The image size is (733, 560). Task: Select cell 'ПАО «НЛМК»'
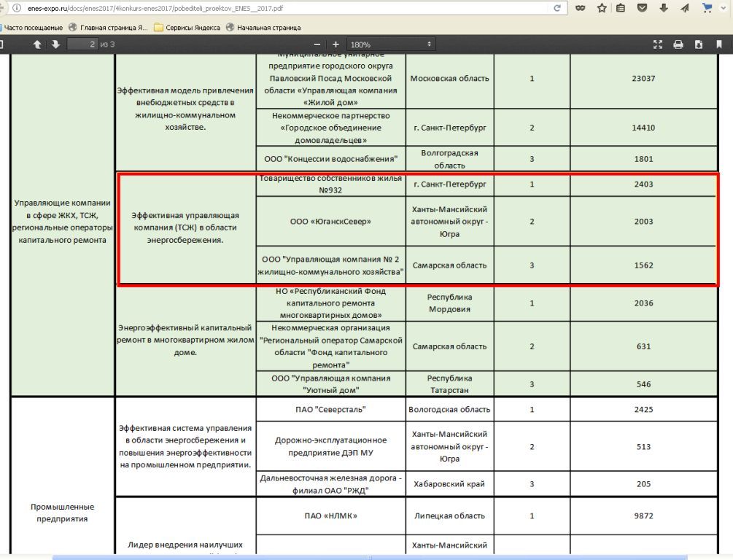tap(330, 516)
